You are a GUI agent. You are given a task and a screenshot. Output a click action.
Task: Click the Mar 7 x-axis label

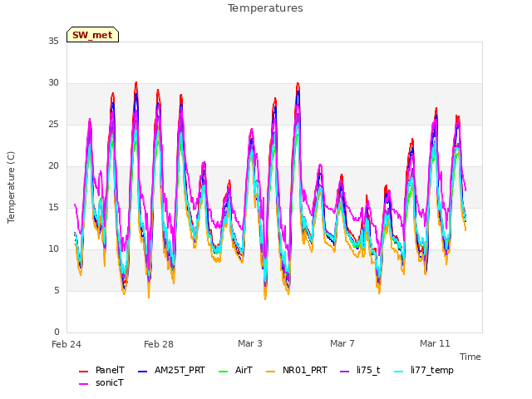[x=342, y=343]
